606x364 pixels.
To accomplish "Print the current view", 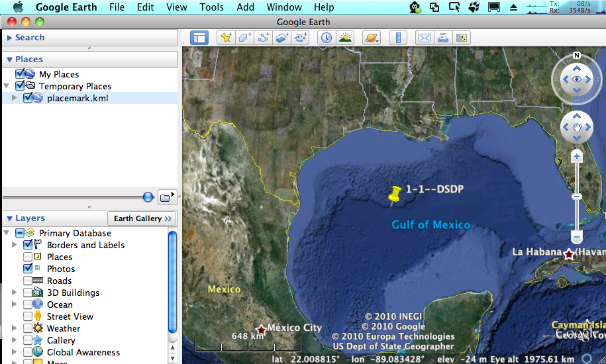I will tap(443, 38).
